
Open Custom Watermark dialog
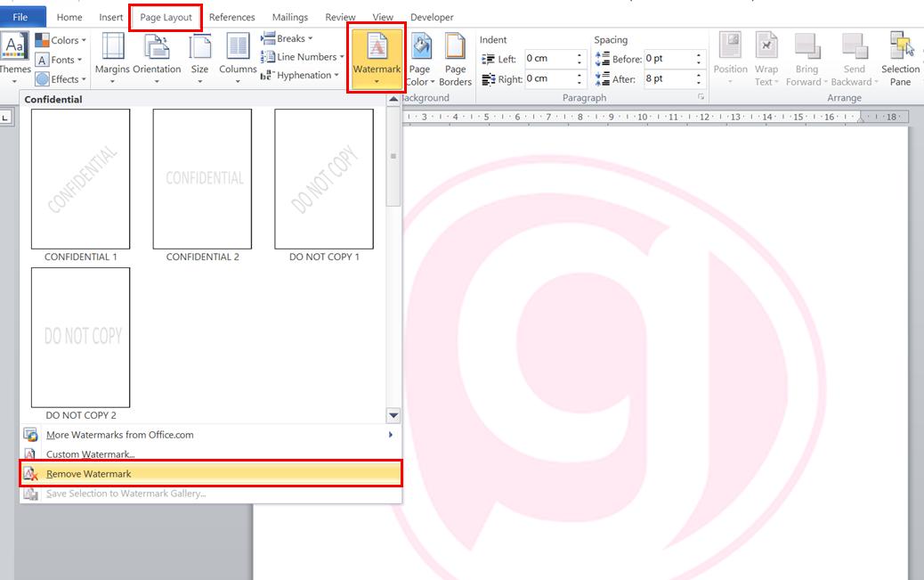coord(84,453)
